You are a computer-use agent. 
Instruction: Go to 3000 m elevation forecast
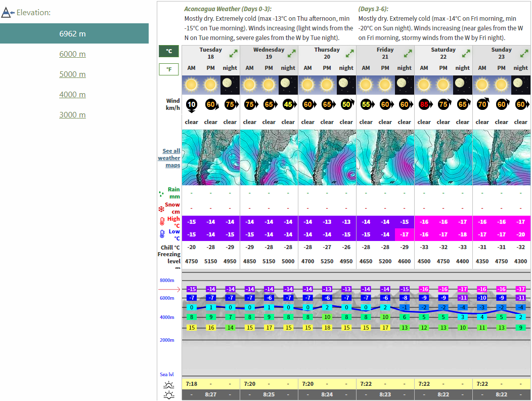(72, 115)
